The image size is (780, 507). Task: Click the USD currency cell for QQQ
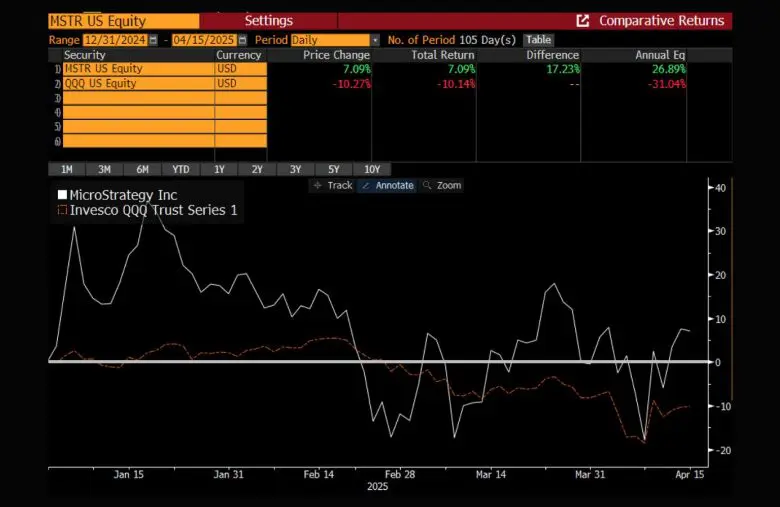[241, 84]
